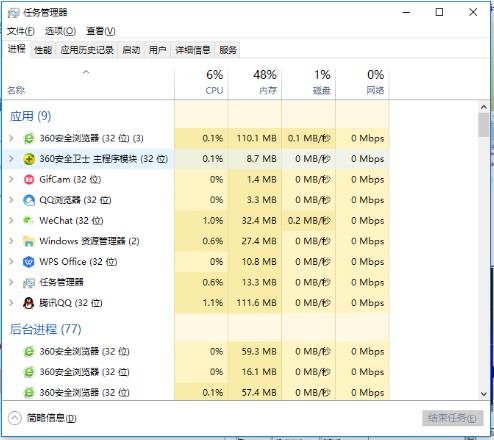
Task: Expand the QQ浏览器 process row
Action: (x=11, y=200)
